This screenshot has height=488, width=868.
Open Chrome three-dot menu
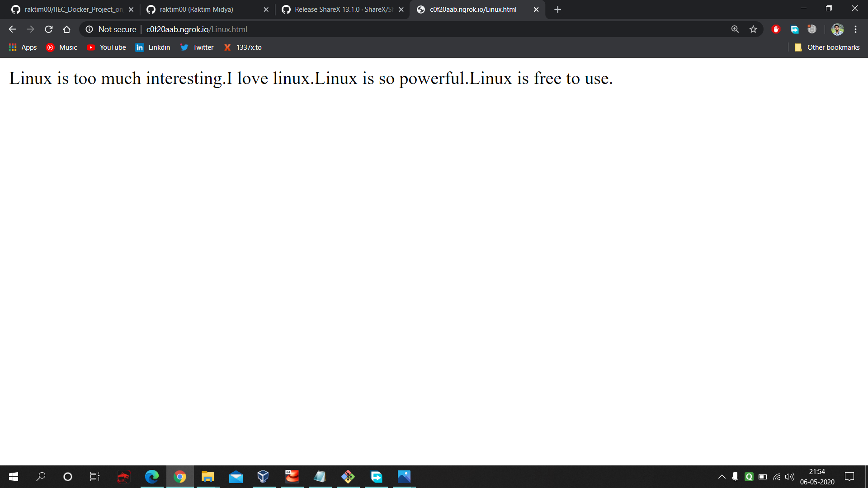point(855,29)
